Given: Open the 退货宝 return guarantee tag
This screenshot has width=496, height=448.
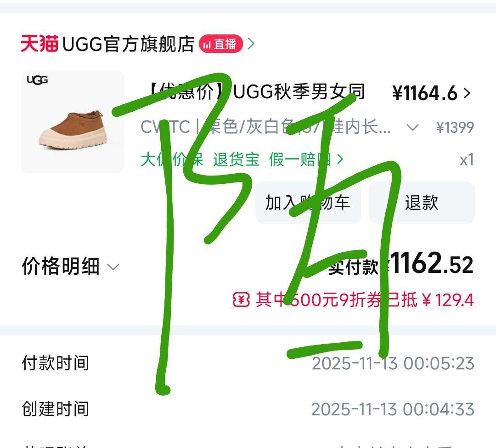Looking at the screenshot, I should pyautogui.click(x=236, y=159).
